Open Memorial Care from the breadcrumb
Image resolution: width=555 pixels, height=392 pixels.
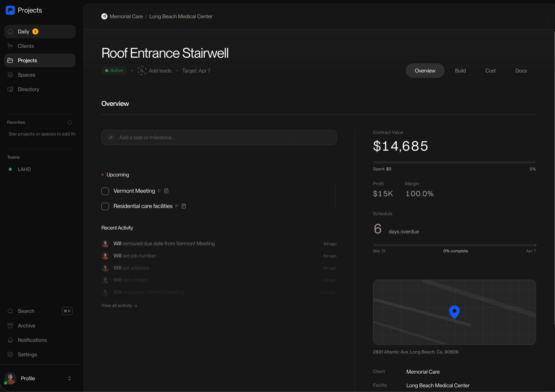click(126, 16)
